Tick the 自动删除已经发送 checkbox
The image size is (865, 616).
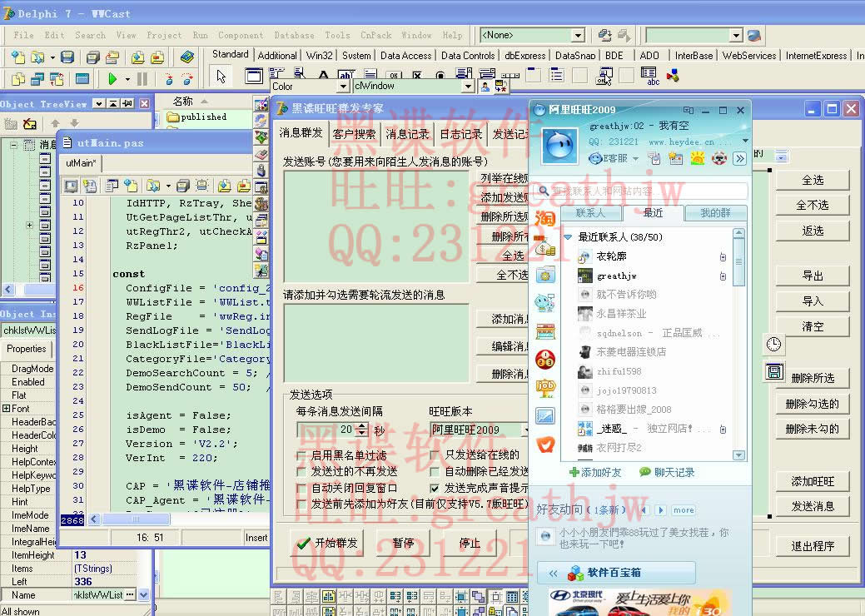tap(435, 471)
